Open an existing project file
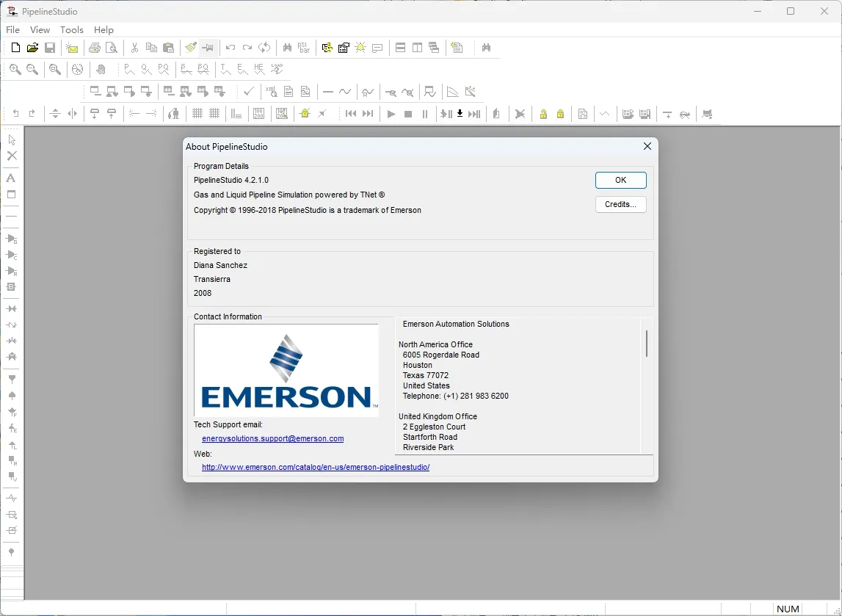 32,47
